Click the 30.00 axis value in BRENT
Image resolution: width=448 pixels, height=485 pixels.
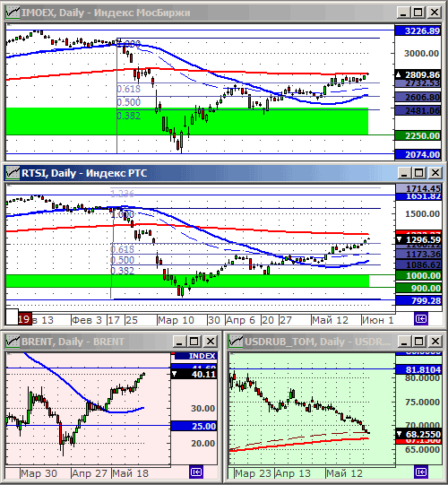[x=202, y=408]
